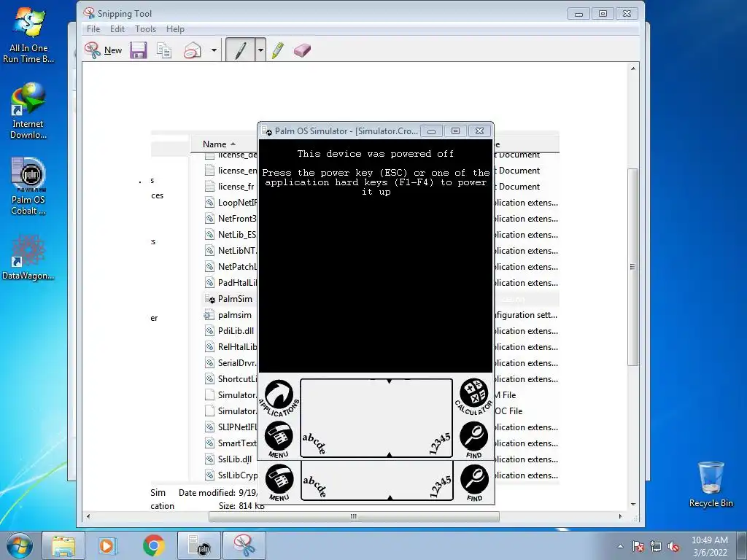
Task: Click the Snipping Tool scroll down arrow
Action: [632, 505]
